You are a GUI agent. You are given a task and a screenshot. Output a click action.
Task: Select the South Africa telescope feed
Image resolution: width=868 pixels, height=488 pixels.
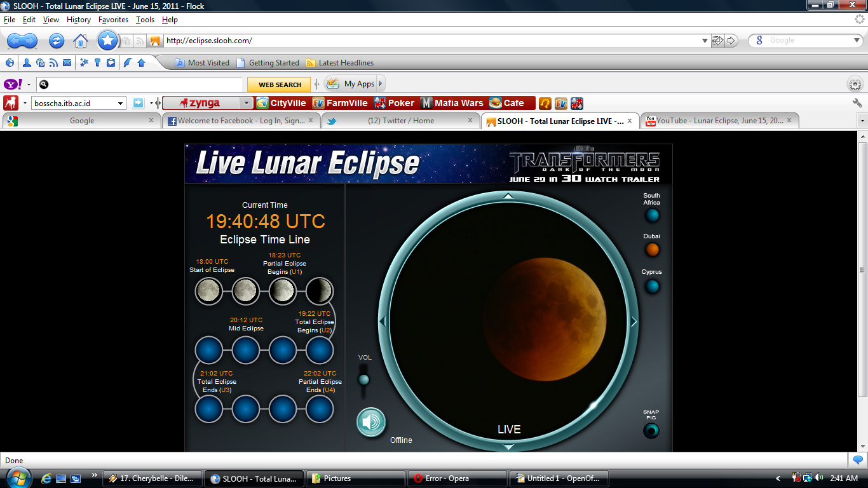tap(653, 215)
